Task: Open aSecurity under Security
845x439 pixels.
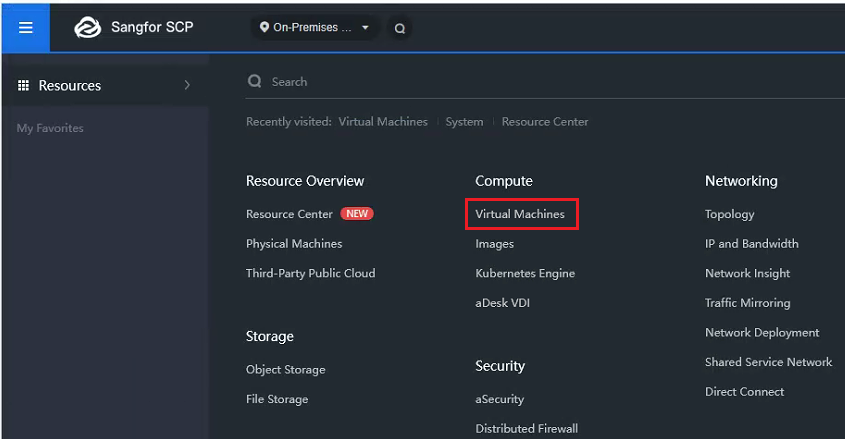Action: coord(500,399)
